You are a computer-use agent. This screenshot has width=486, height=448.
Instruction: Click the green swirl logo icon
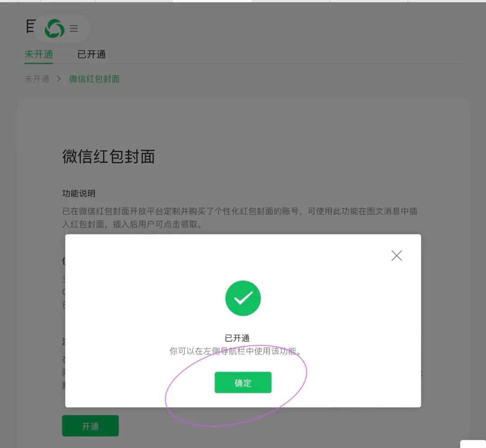point(54,28)
